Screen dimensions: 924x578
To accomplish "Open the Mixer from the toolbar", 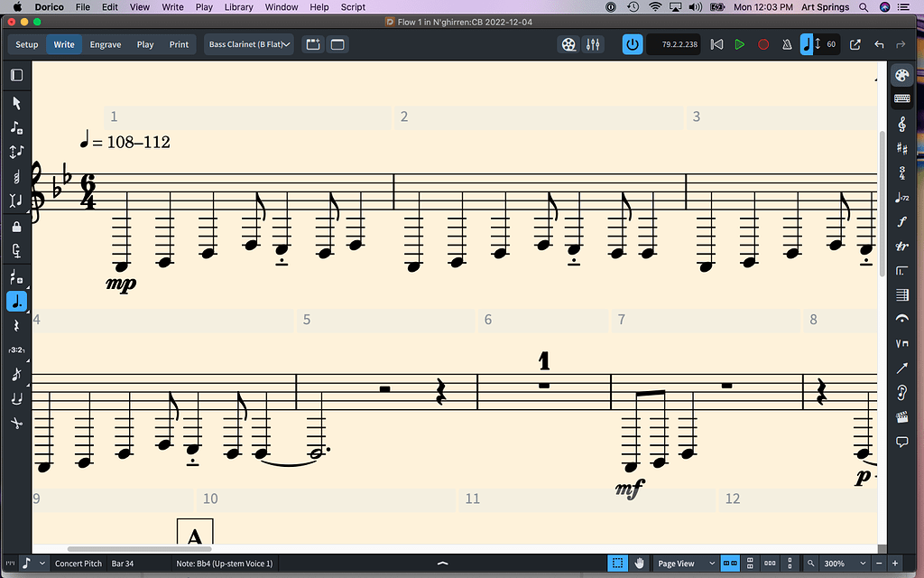I will coord(592,43).
